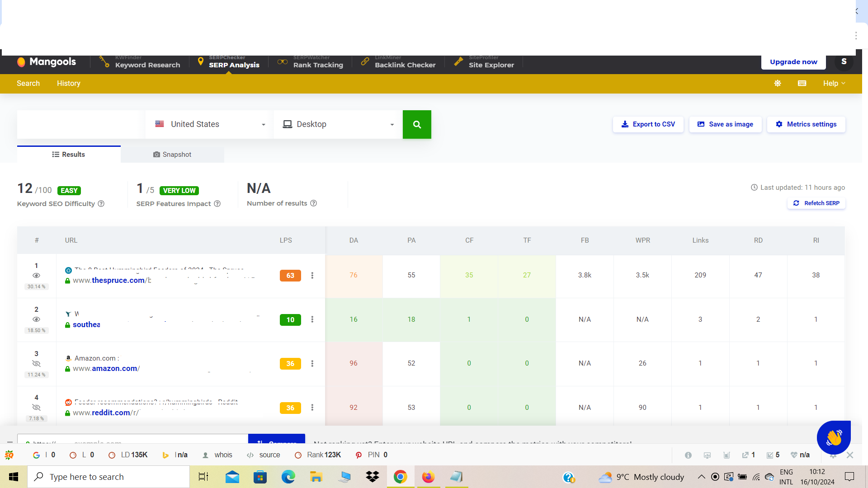Toggle the eye icon for result 1

tap(37, 276)
